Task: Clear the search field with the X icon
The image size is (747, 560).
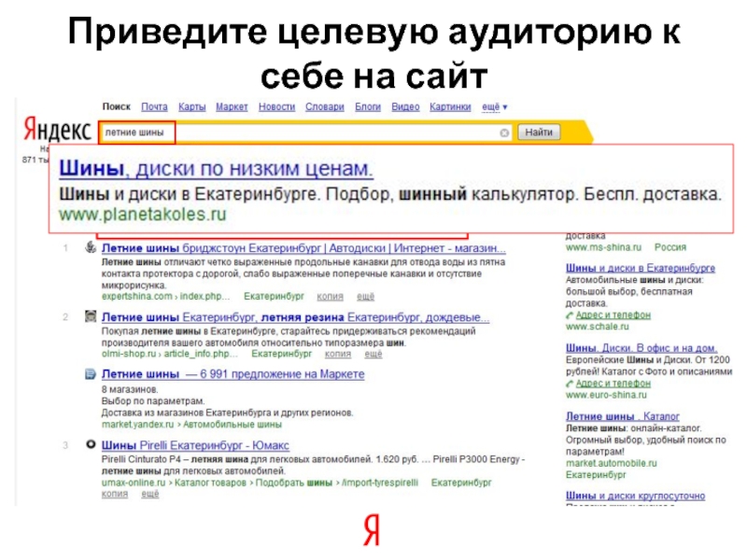Action: pyautogui.click(x=504, y=133)
